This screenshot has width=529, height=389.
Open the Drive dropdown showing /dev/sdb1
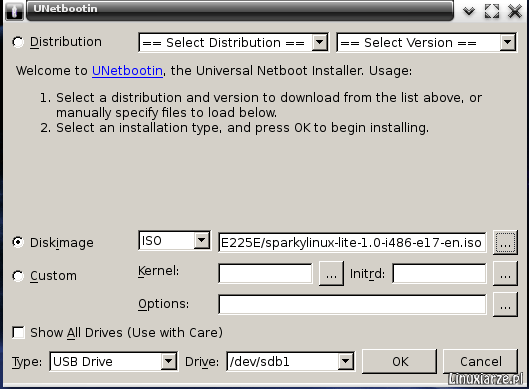290,362
